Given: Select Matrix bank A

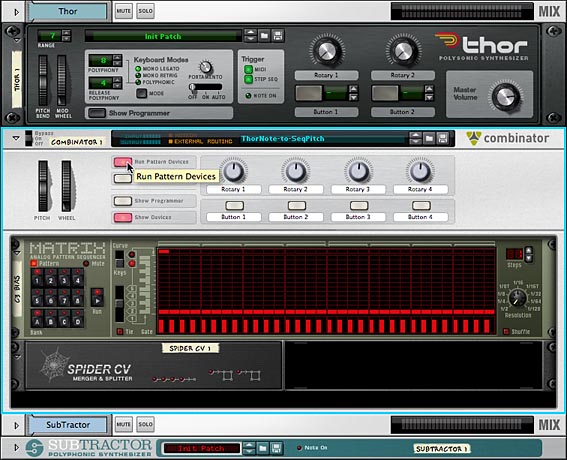Looking at the screenshot, I should coord(37,319).
